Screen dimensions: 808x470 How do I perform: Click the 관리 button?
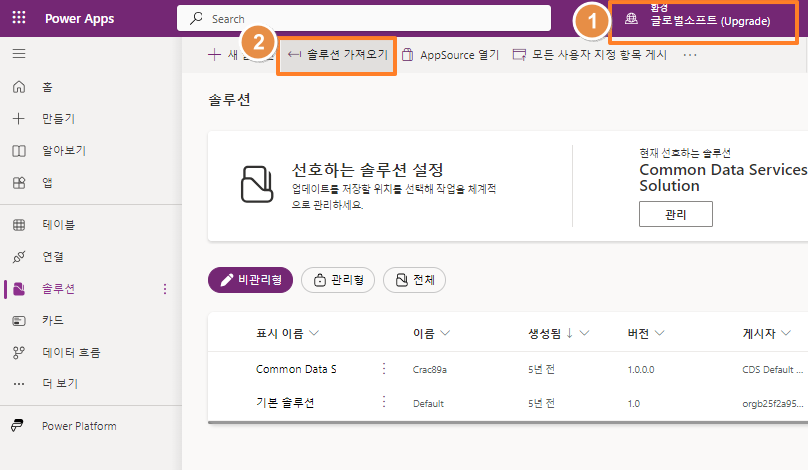click(x=676, y=214)
